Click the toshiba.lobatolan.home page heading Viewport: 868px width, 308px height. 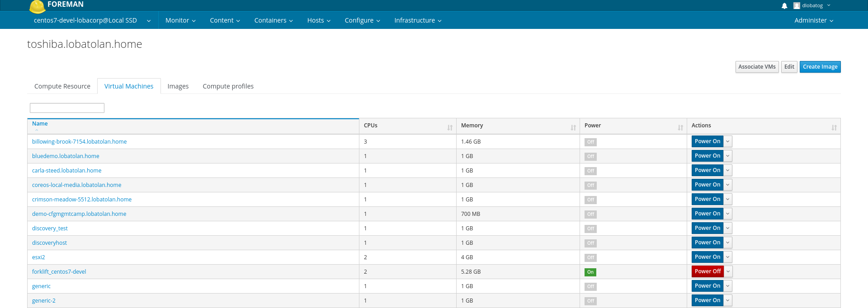click(85, 44)
